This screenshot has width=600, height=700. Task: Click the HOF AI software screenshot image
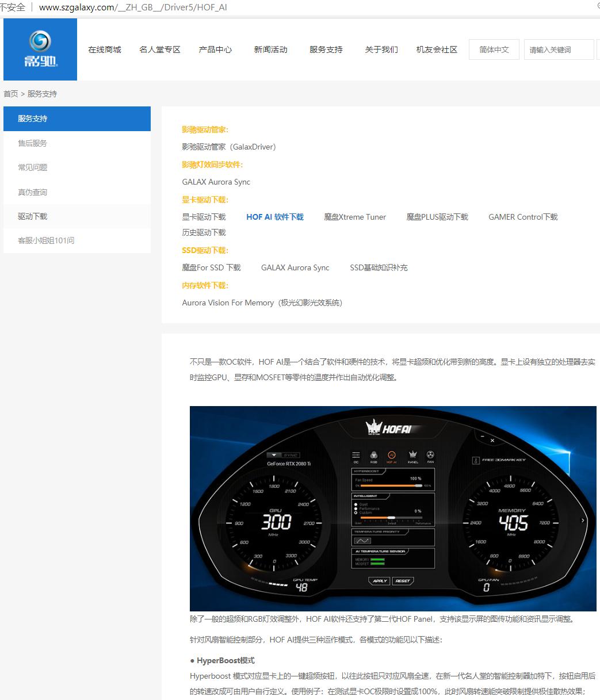click(x=393, y=508)
